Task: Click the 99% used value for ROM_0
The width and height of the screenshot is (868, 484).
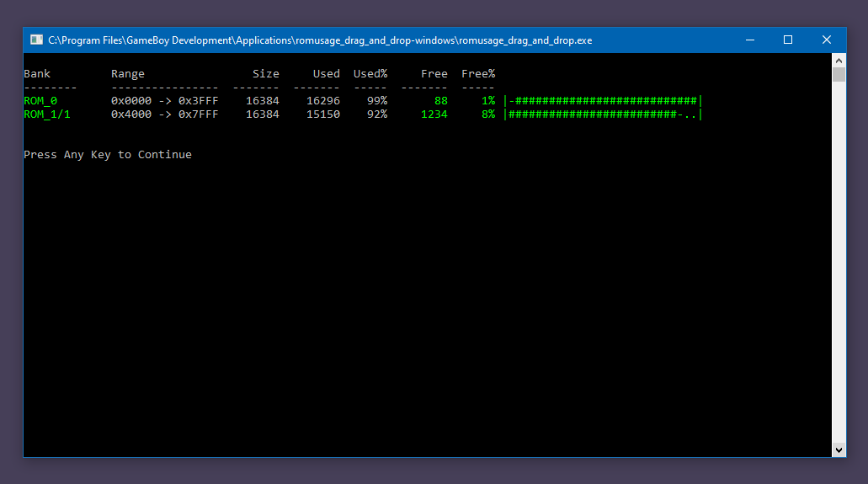Action: point(376,101)
